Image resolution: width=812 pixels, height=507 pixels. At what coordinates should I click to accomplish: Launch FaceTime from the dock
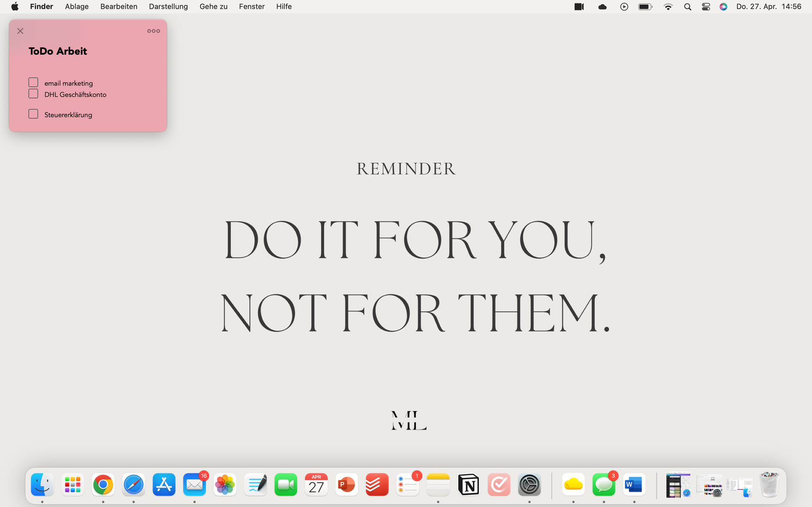[285, 484]
